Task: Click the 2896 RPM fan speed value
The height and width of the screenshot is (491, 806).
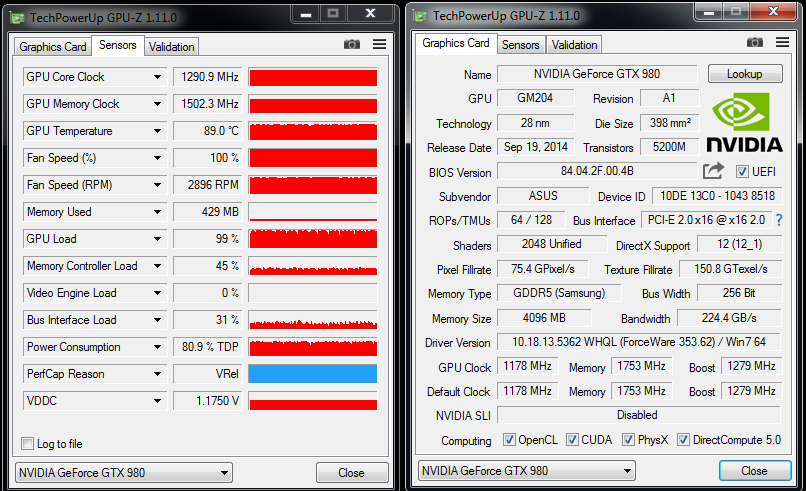Action: point(207,185)
